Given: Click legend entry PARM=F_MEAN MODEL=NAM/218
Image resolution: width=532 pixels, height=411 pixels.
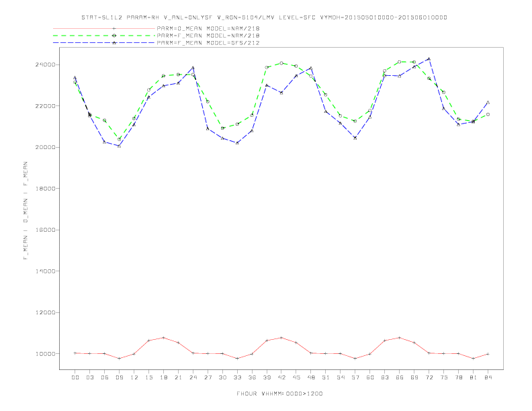Looking at the screenshot, I should point(208,36).
